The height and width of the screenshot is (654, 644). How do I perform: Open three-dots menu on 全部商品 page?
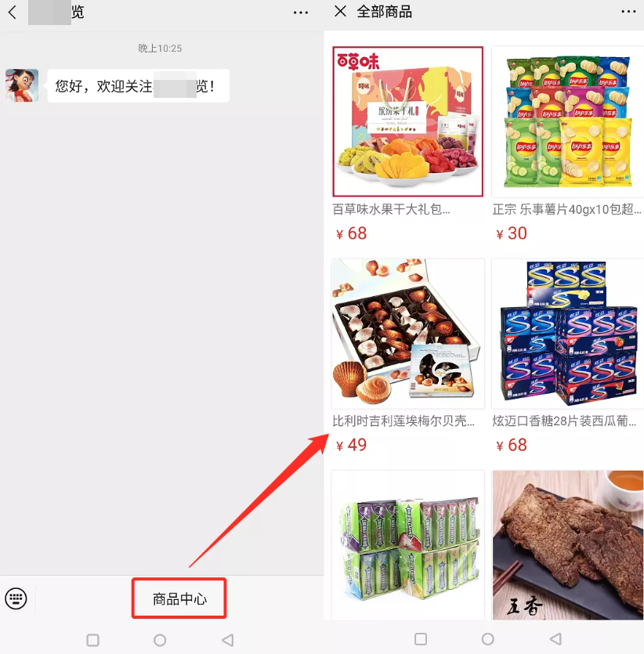[628, 11]
